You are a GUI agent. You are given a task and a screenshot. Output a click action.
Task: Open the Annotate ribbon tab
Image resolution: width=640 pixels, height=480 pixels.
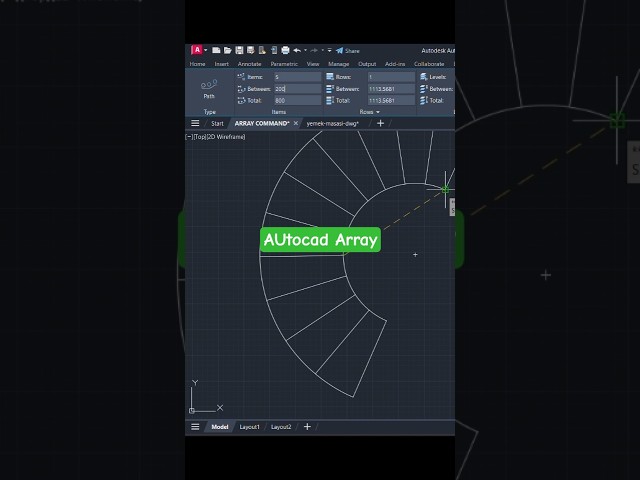pos(249,64)
